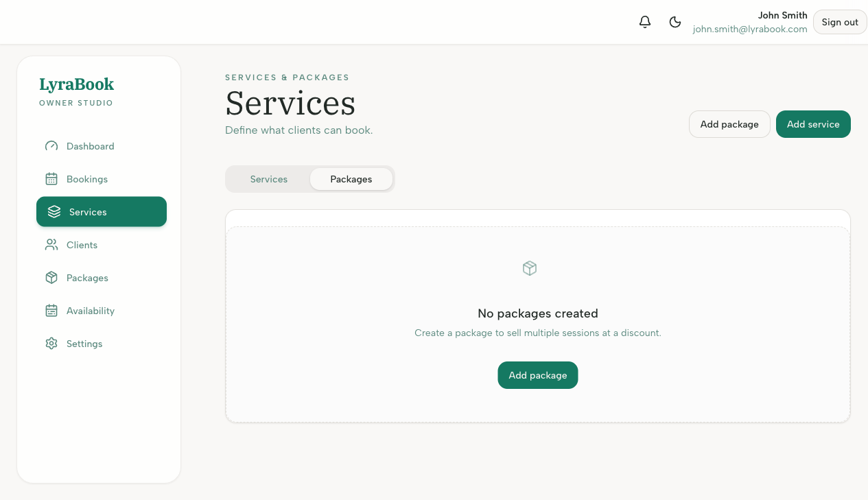Click the green Add service button
This screenshot has height=500, width=868.
click(813, 124)
